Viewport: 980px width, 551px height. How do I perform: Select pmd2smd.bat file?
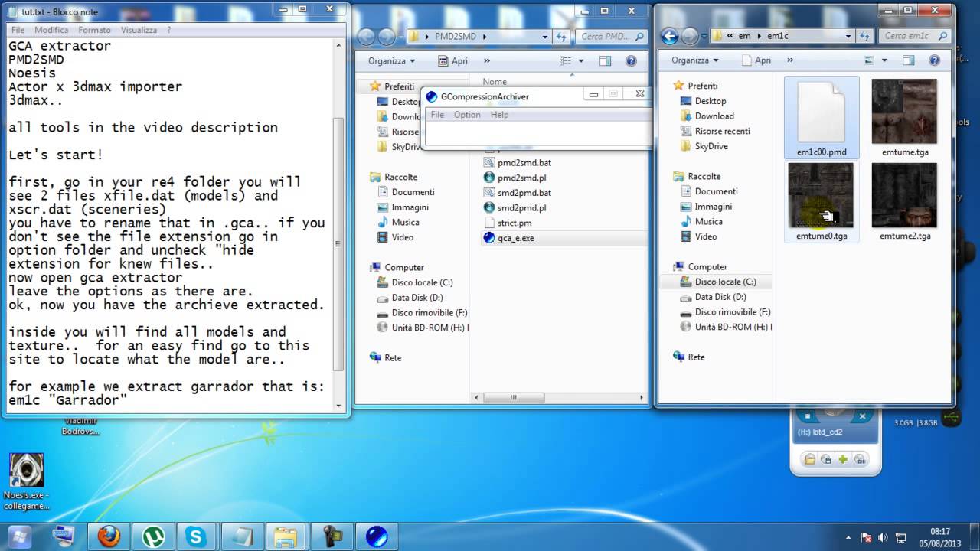[518, 163]
